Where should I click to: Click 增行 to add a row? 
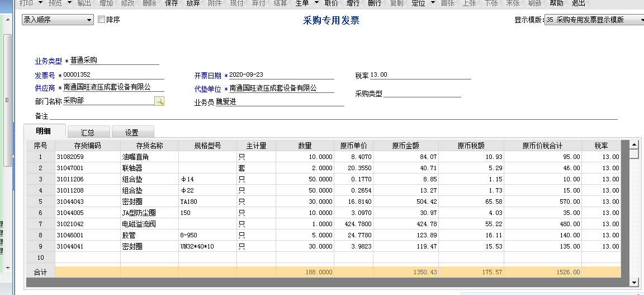coord(353,3)
